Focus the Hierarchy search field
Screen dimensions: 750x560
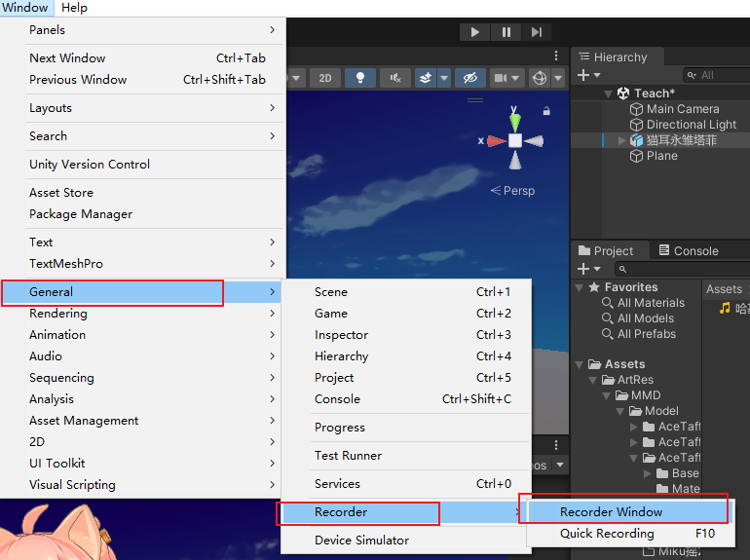717,75
